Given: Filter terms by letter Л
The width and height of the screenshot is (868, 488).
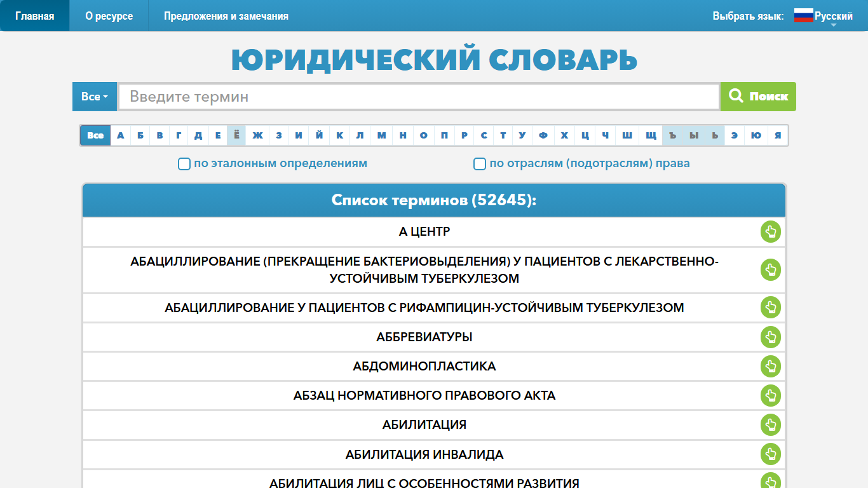Looking at the screenshot, I should pyautogui.click(x=360, y=135).
